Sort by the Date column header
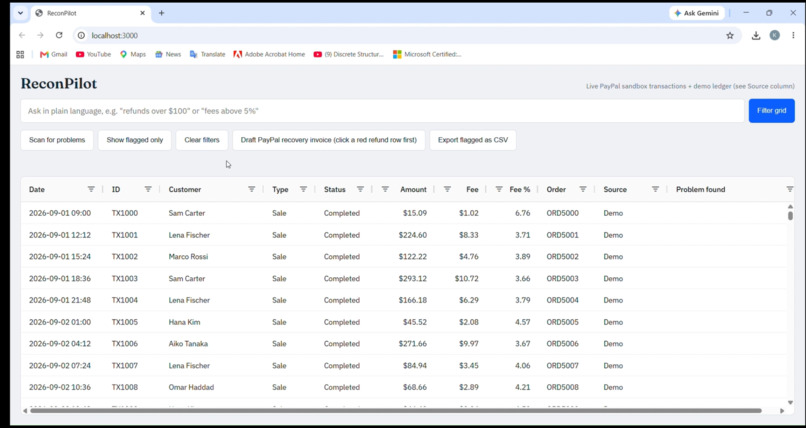Screen dimensions: 806x428 tap(37, 190)
